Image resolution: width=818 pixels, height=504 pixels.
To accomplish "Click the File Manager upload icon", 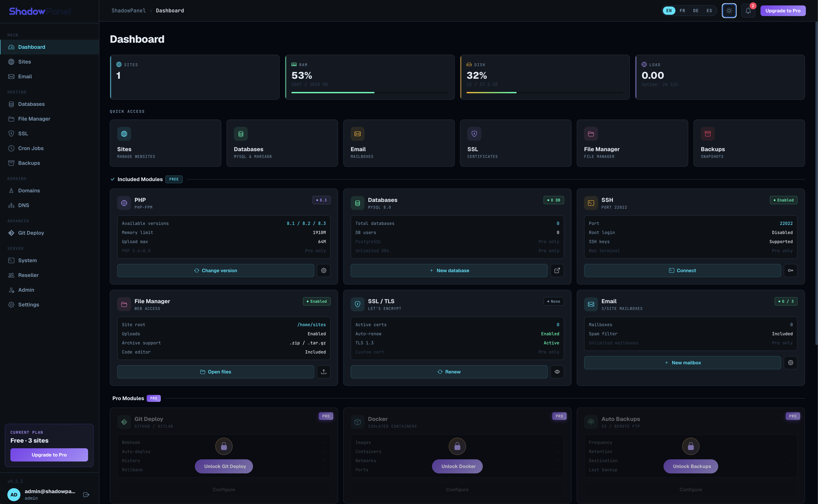I will coord(324,372).
